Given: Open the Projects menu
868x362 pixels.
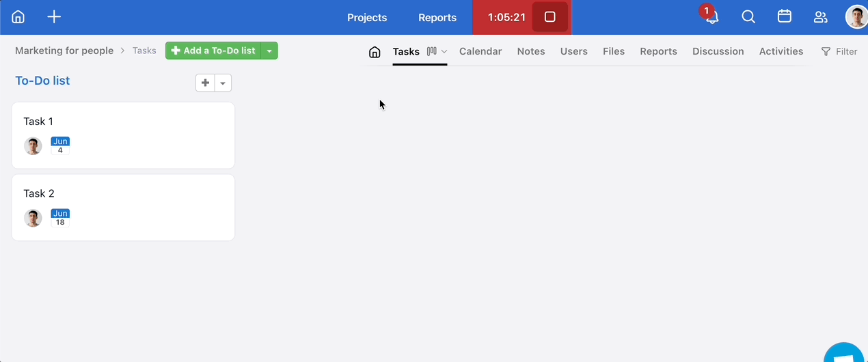Looking at the screenshot, I should (367, 18).
